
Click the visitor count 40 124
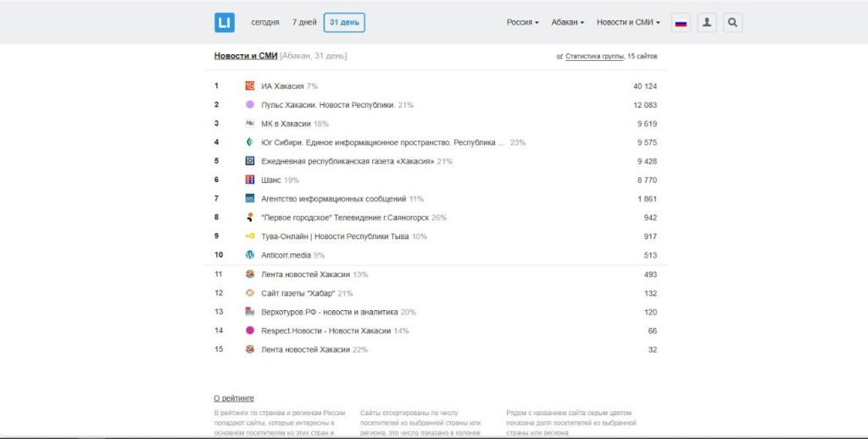tap(645, 86)
